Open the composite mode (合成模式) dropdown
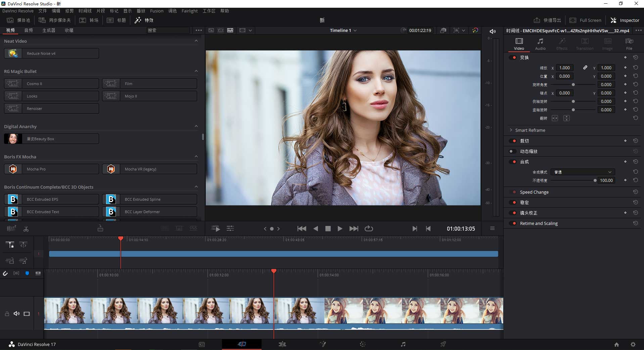 [583, 172]
